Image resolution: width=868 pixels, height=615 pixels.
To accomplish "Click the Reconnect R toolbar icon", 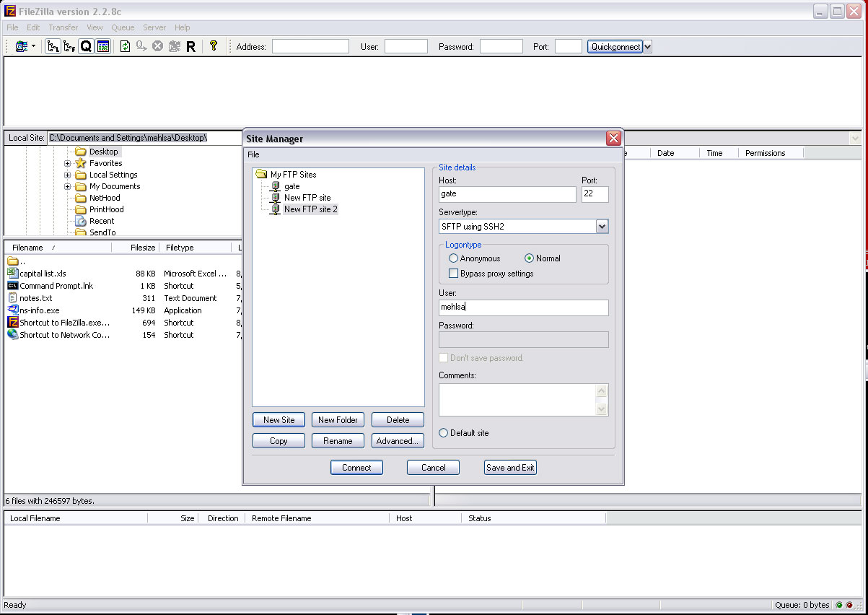I will click(191, 46).
